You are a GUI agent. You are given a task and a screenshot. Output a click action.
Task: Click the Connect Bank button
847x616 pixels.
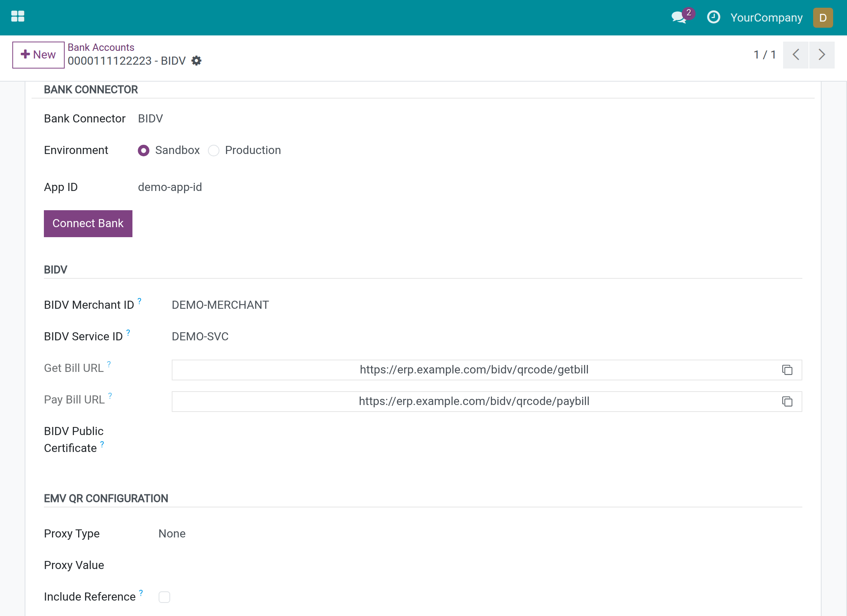(88, 224)
